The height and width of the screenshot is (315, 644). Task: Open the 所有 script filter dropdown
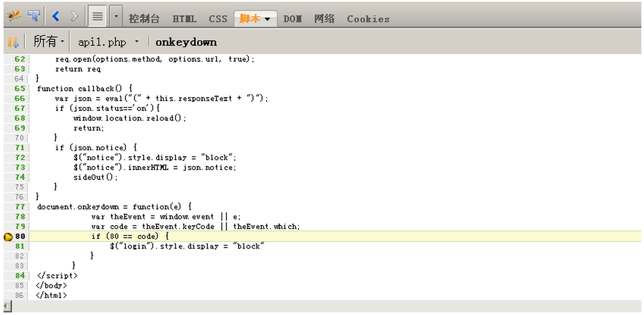pos(49,42)
